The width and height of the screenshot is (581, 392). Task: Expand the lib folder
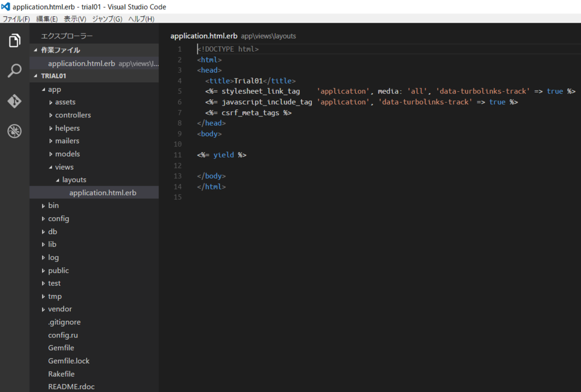pos(43,245)
